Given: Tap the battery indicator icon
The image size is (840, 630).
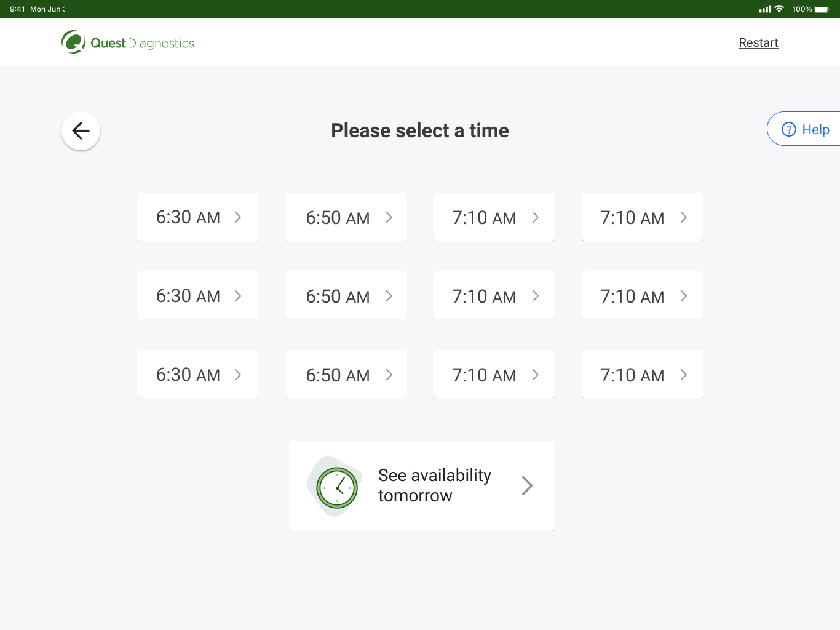Looking at the screenshot, I should tap(822, 9).
